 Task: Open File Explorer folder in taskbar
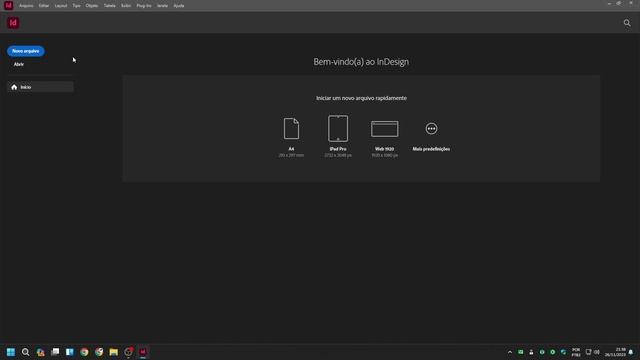coord(113,352)
